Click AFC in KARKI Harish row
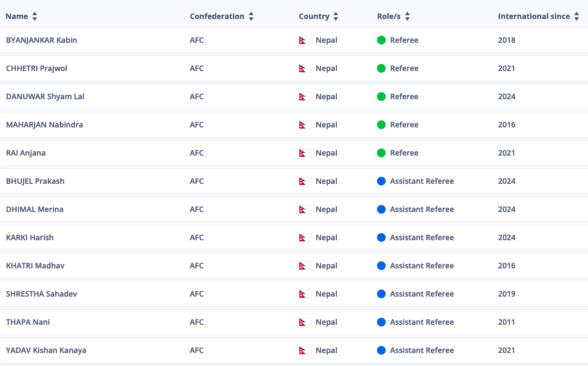 click(x=197, y=237)
